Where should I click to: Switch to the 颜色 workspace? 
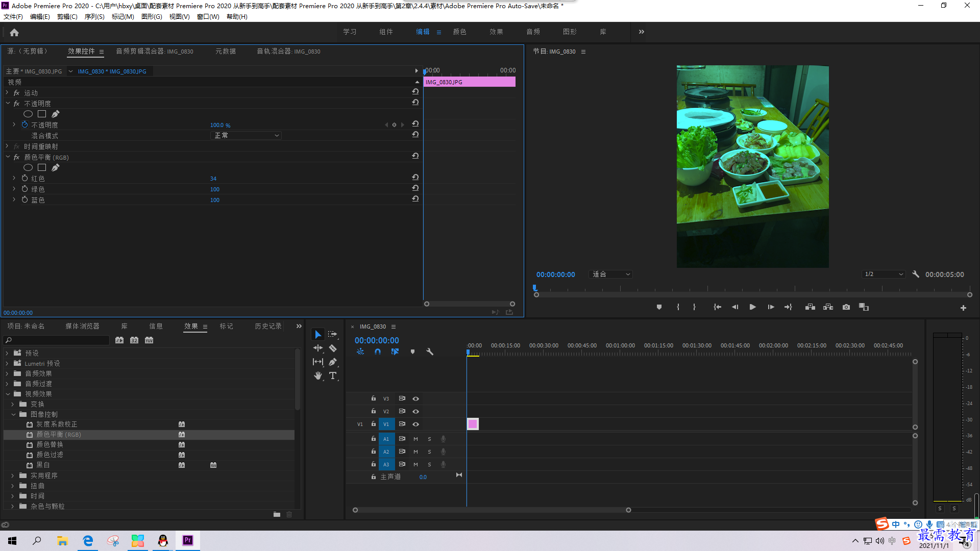click(459, 32)
